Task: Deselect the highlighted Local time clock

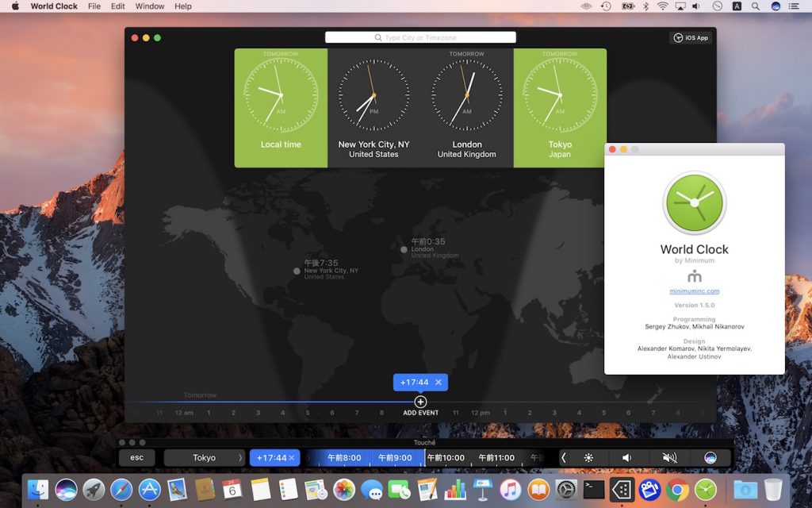Action: (281, 95)
